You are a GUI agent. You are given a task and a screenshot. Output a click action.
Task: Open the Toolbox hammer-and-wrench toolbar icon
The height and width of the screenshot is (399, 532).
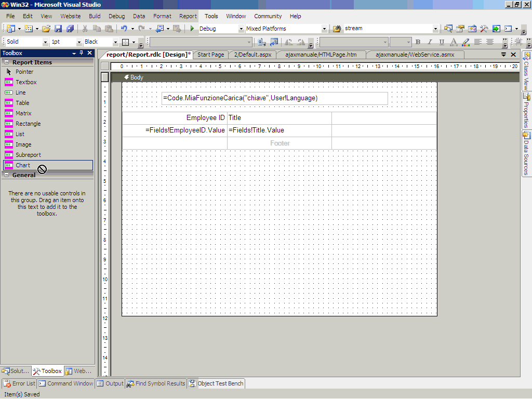pos(484,29)
